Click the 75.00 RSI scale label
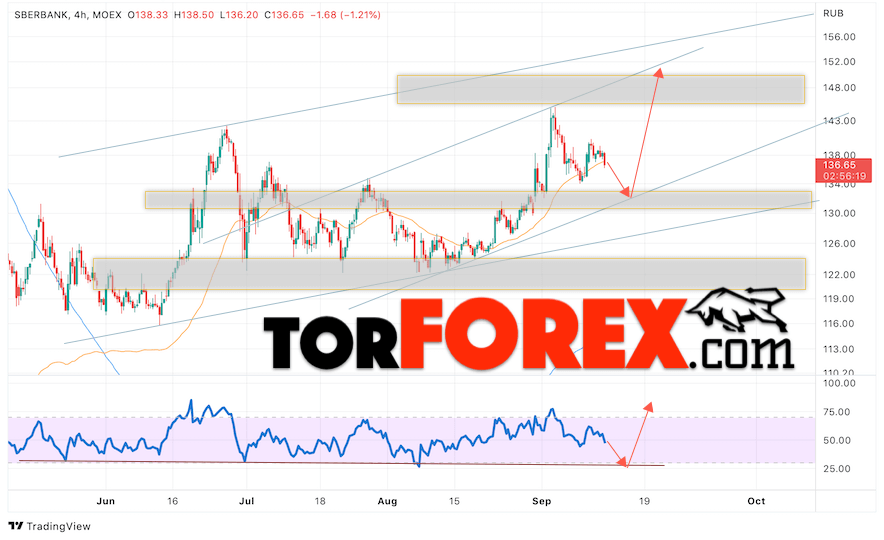884x540 pixels. (837, 412)
